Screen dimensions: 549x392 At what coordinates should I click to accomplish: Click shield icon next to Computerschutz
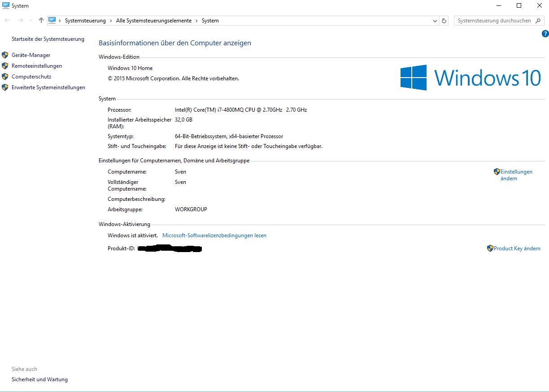coord(5,77)
